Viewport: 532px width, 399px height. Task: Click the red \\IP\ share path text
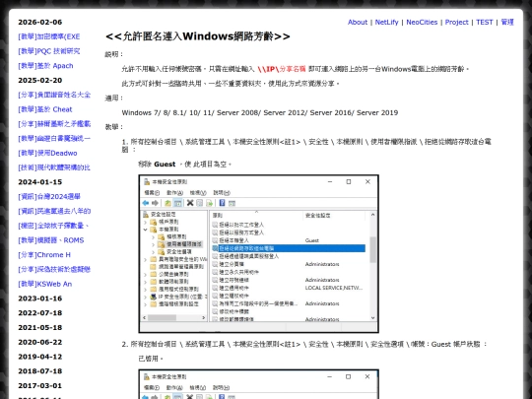click(282, 69)
